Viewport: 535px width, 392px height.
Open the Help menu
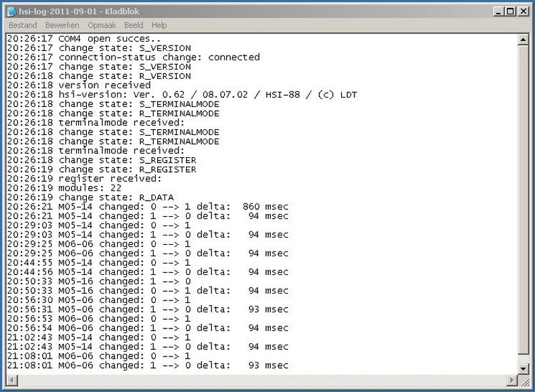159,25
